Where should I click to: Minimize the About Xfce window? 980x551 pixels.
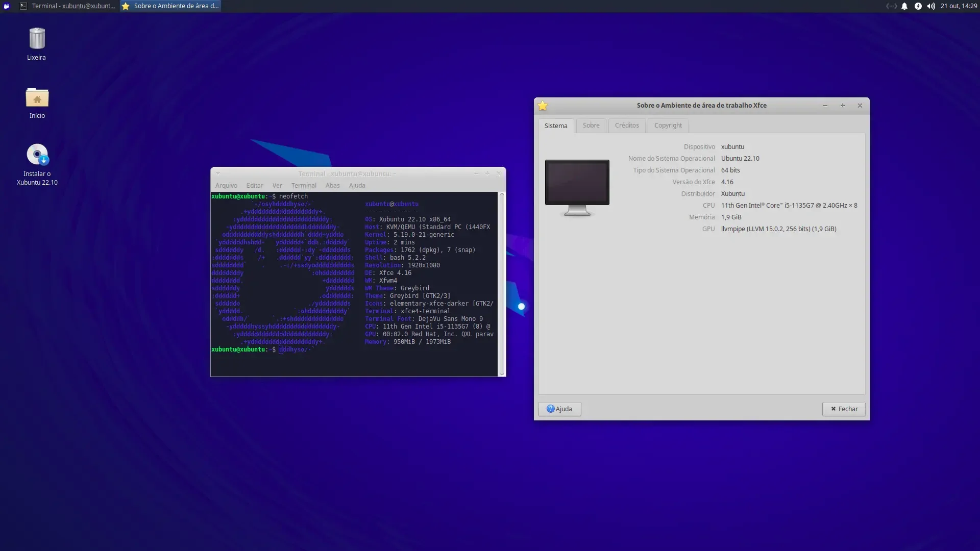click(x=825, y=106)
